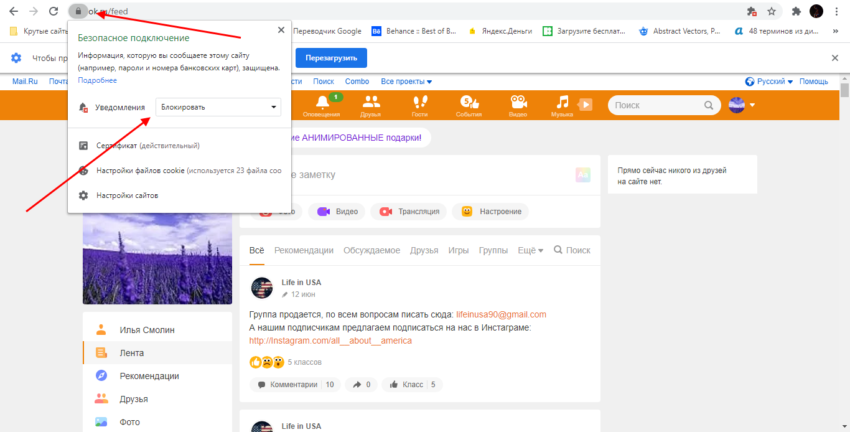The height and width of the screenshot is (432, 850).
Task: Open Оповещения bell icon
Action: (x=322, y=105)
